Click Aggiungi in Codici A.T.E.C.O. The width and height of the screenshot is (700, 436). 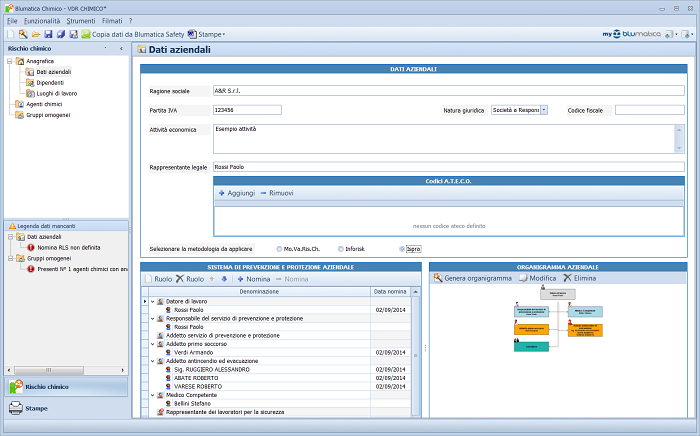(237, 192)
